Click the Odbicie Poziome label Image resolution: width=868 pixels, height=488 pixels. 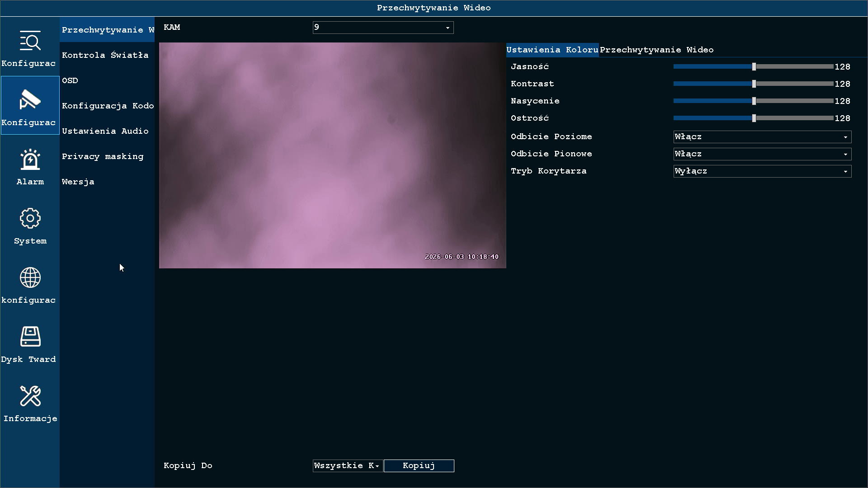(551, 136)
